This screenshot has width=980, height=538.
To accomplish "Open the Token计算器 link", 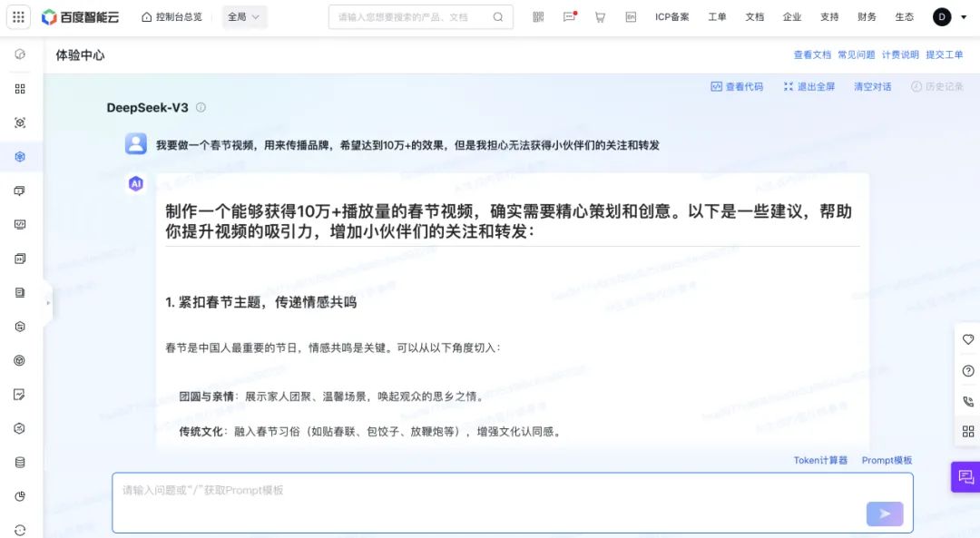I will 820,461.
